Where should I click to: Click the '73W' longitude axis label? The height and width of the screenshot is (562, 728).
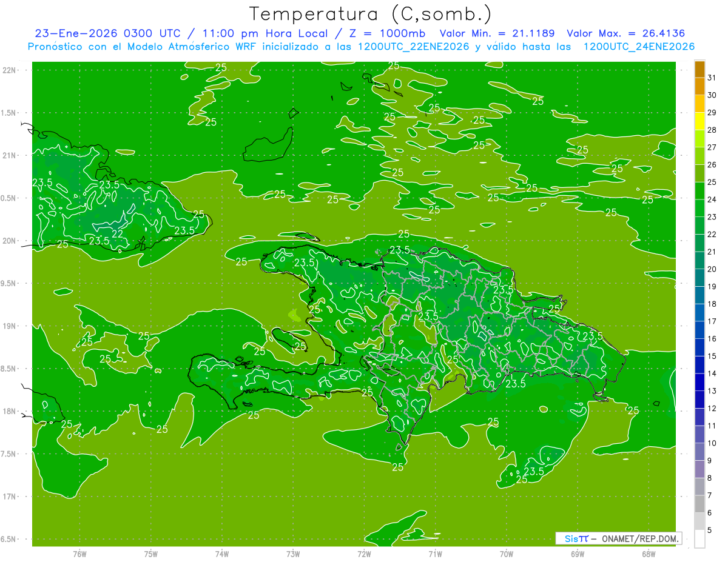[x=293, y=554]
